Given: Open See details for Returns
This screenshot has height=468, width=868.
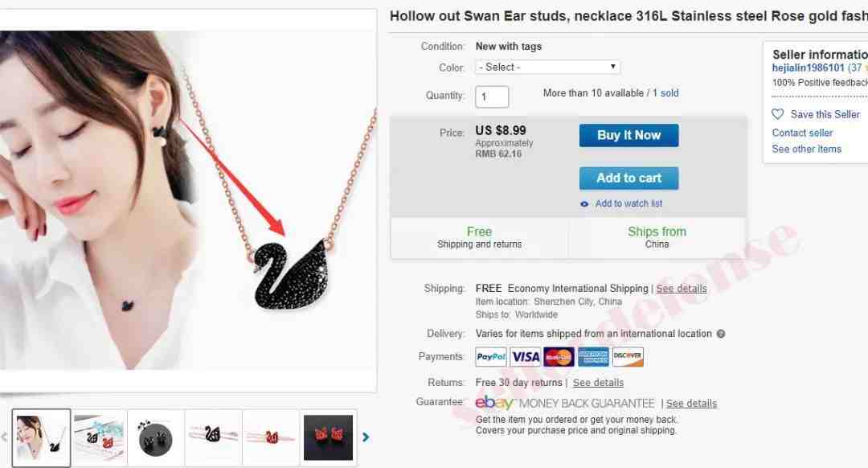Looking at the screenshot, I should (x=598, y=383).
